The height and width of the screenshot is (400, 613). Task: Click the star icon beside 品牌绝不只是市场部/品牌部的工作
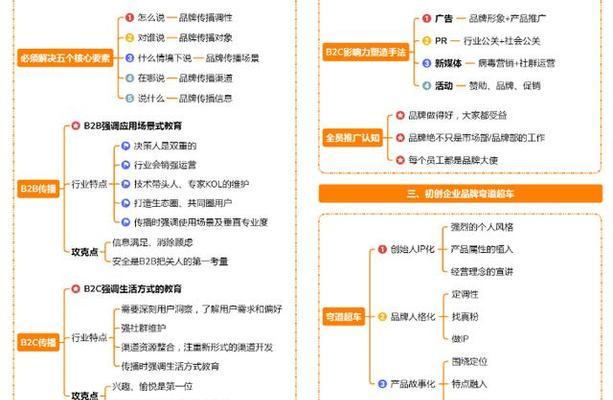(x=400, y=138)
